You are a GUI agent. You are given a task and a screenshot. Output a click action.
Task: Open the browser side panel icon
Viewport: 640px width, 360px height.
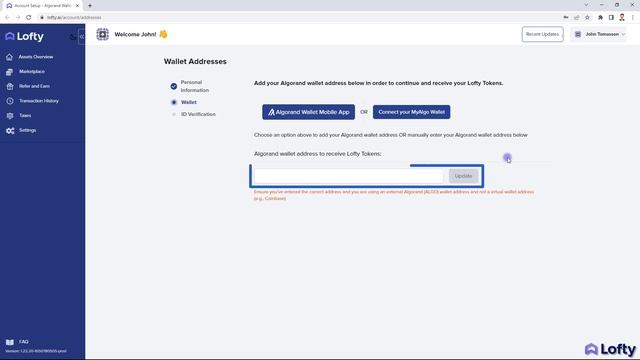611,18
